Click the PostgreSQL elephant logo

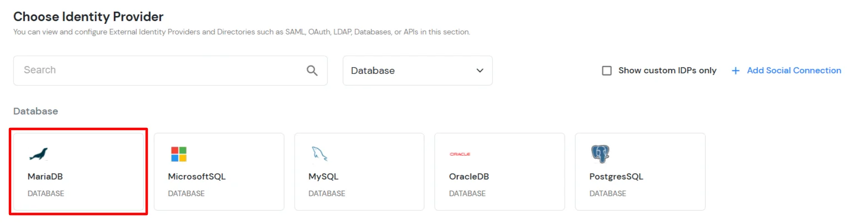[600, 154]
